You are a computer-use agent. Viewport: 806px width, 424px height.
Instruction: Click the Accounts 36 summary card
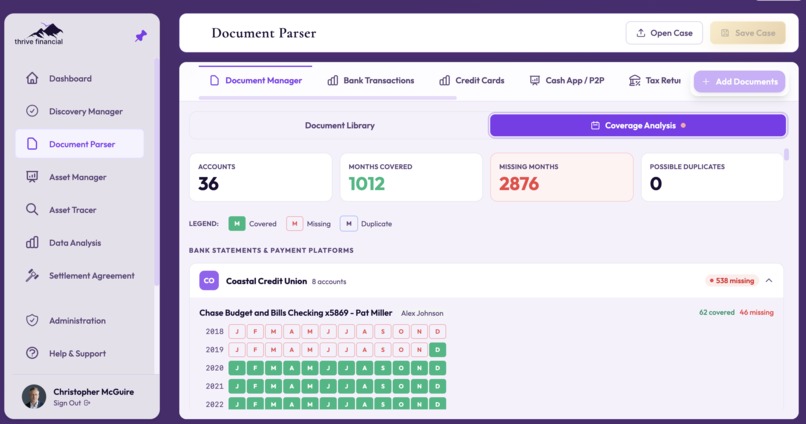point(261,177)
